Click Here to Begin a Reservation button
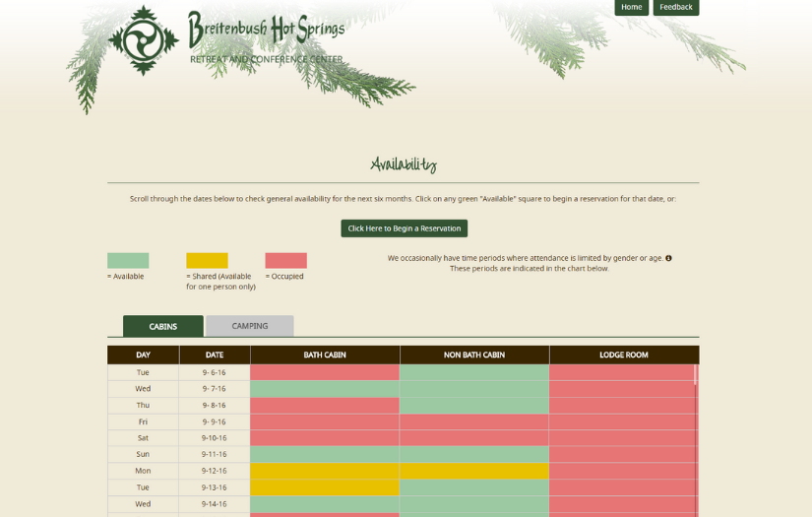Screen dimensions: 812x517 point(404,228)
